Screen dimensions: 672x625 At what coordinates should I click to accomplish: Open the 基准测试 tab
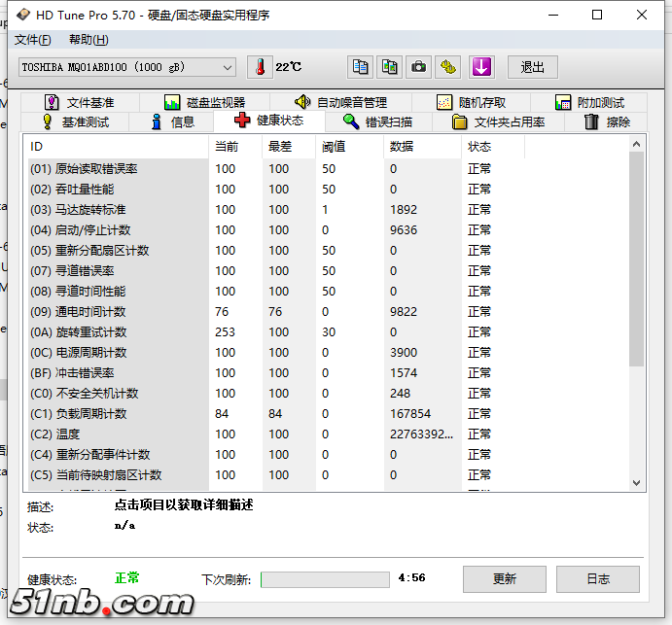coord(75,122)
